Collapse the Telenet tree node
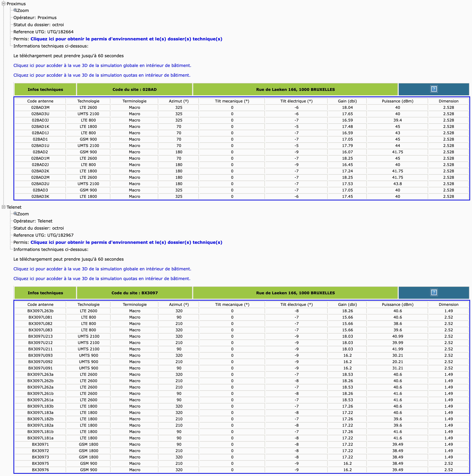The height and width of the screenshot is (476, 472). (3, 207)
